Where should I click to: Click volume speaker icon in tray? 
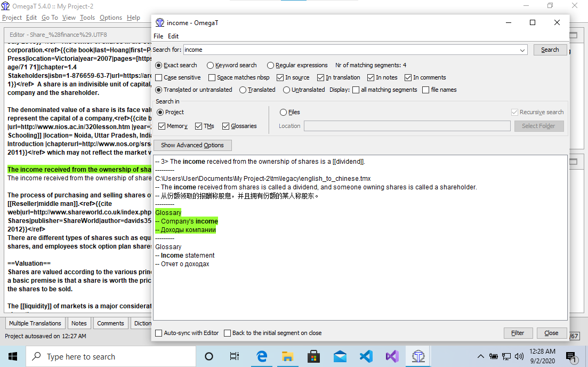pyautogui.click(x=519, y=356)
